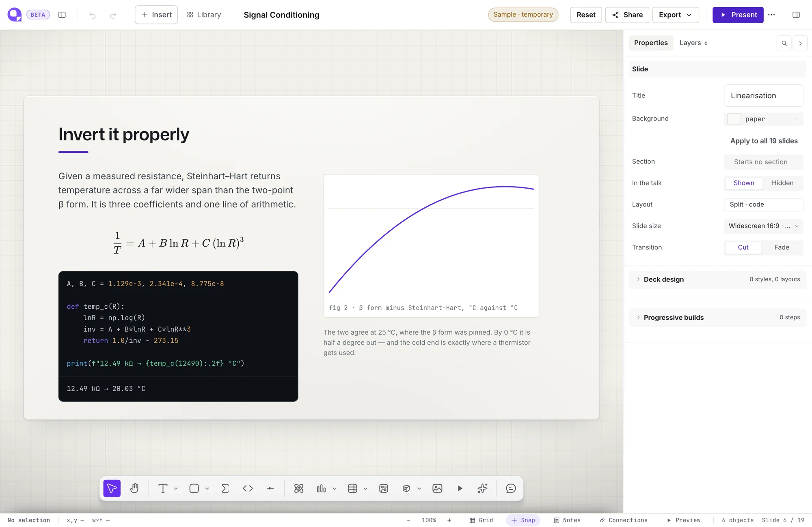Select the table tool
The height and width of the screenshot is (527, 812).
tap(352, 488)
